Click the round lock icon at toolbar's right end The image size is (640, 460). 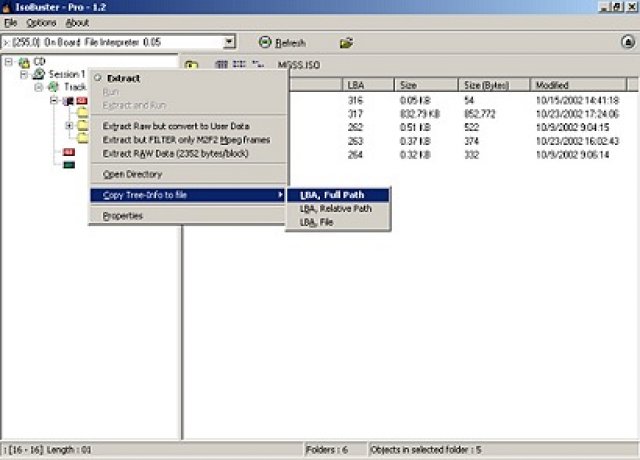[x=628, y=42]
